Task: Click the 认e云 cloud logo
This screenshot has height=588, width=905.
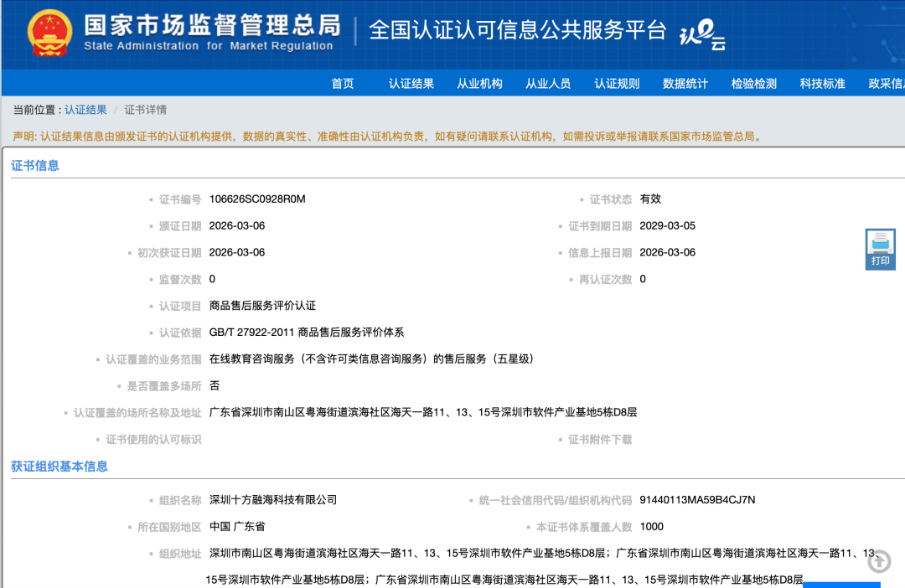Action: pos(701,34)
